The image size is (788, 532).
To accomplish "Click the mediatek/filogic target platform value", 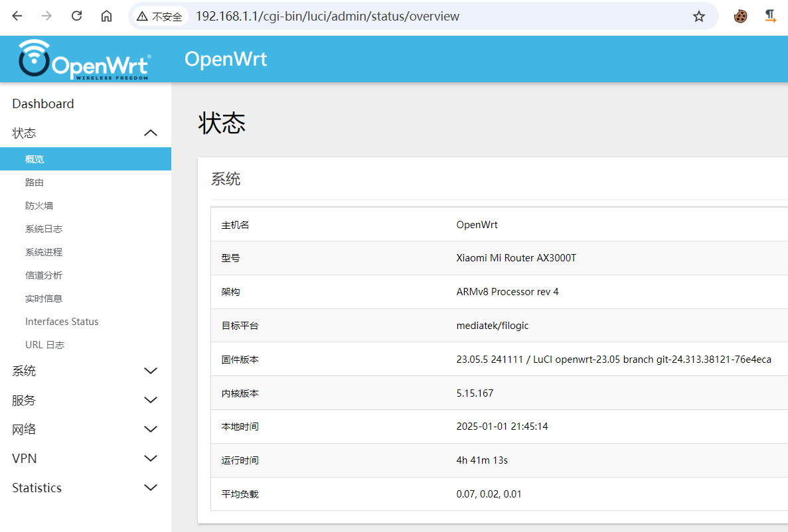I will pyautogui.click(x=493, y=326).
